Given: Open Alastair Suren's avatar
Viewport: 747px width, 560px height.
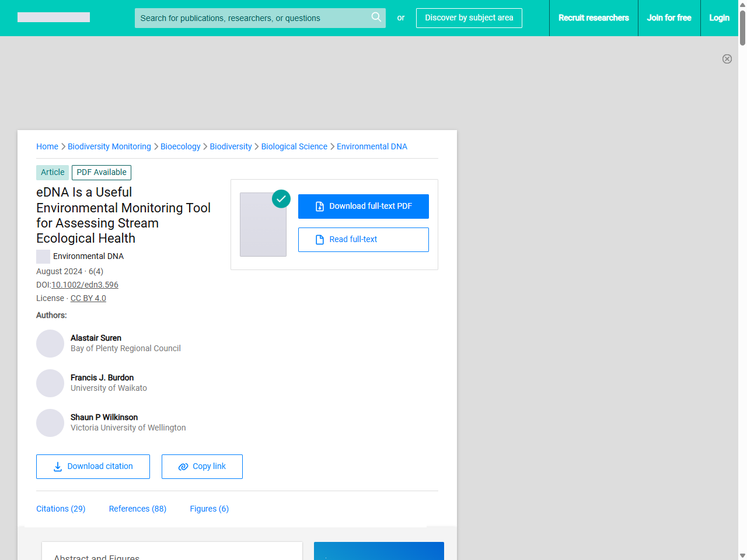Looking at the screenshot, I should point(50,344).
